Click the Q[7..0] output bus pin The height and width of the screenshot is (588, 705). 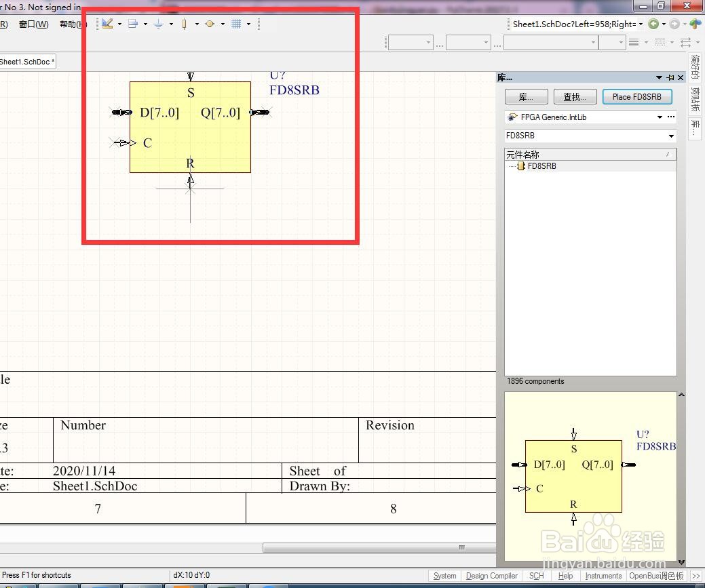tap(261, 112)
